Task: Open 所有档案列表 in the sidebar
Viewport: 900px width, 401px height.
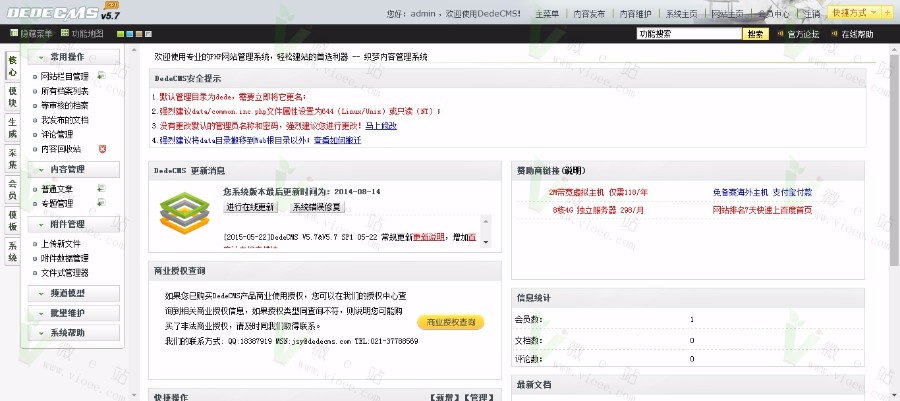Action: (x=64, y=91)
